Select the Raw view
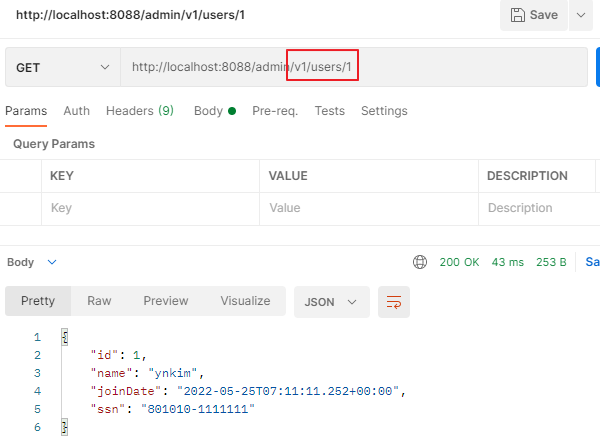The image size is (600, 442). pos(99,301)
